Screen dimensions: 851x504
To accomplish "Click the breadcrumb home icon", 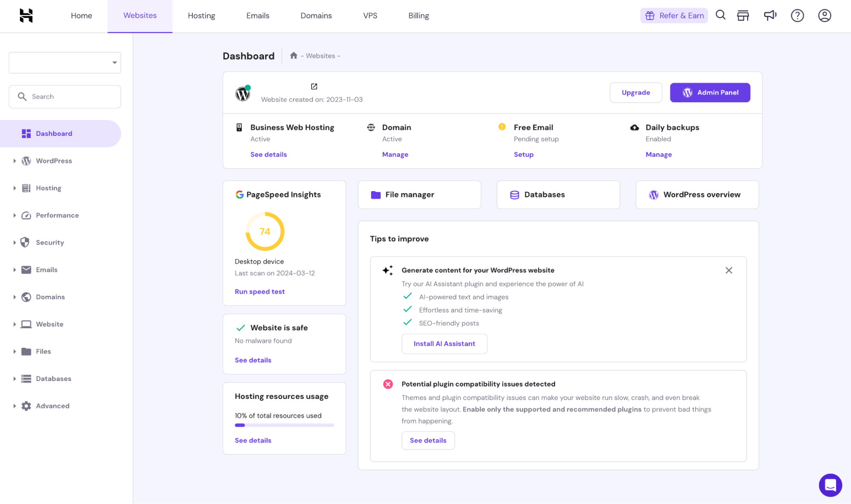I will pyautogui.click(x=293, y=56).
